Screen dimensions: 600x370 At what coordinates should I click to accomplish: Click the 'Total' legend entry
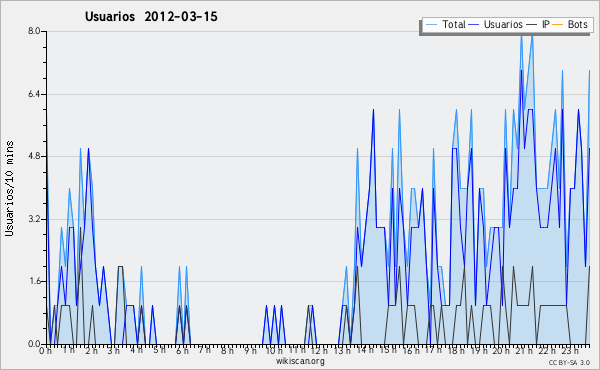point(453,24)
